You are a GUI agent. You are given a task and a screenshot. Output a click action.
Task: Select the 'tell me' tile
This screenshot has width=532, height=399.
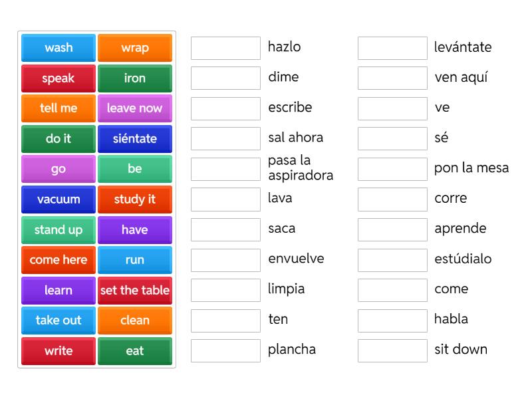[59, 108]
